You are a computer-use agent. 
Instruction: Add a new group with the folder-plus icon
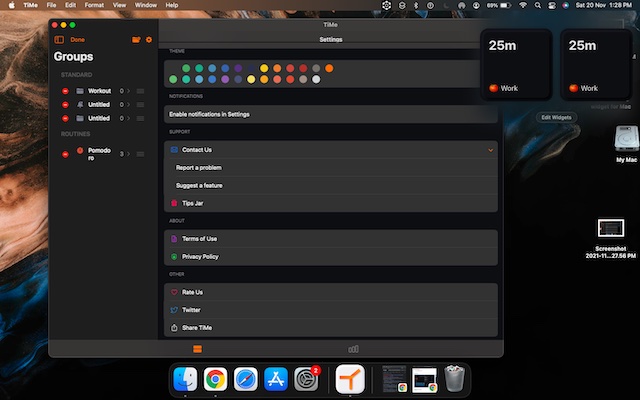(136, 40)
